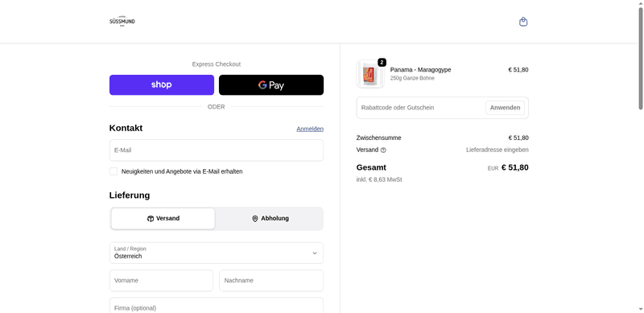Click the page's vertical scrollbar thumb
Viewport: 644px width, 313px height.
pos(641,58)
